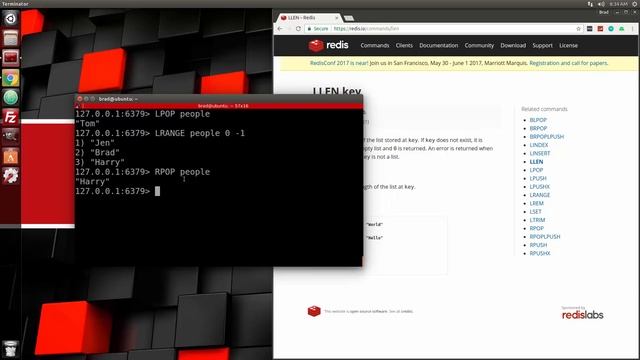Open the License nav item

pyautogui.click(x=568, y=45)
